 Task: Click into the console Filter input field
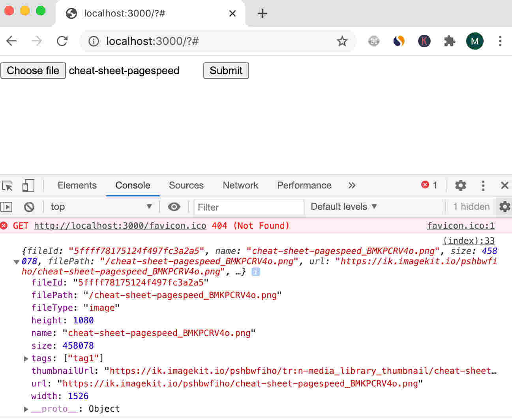[x=249, y=207]
